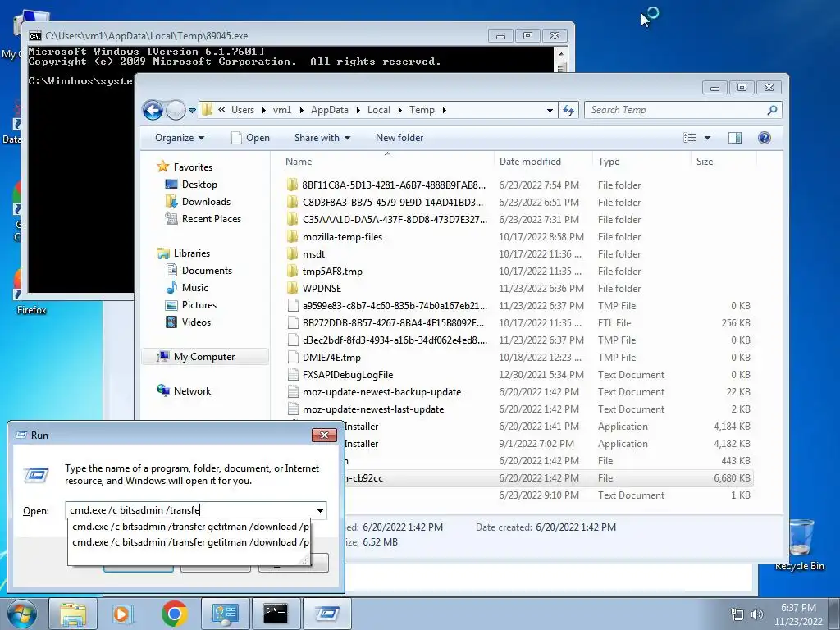Open Google Chrome from taskbar
840x630 pixels.
pos(174,614)
